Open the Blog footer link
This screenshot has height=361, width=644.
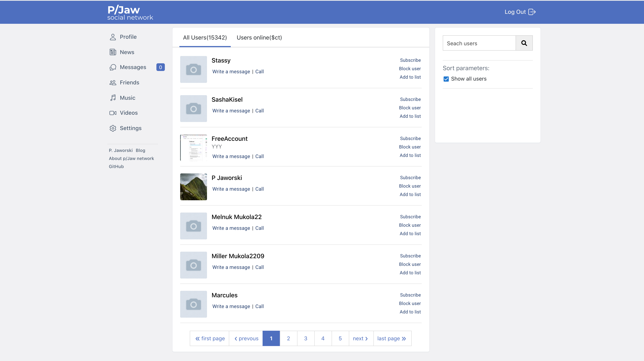(140, 150)
